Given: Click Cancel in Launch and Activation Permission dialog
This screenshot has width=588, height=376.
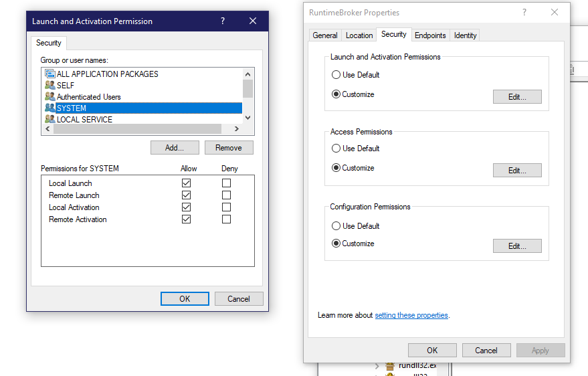Looking at the screenshot, I should pos(239,299).
